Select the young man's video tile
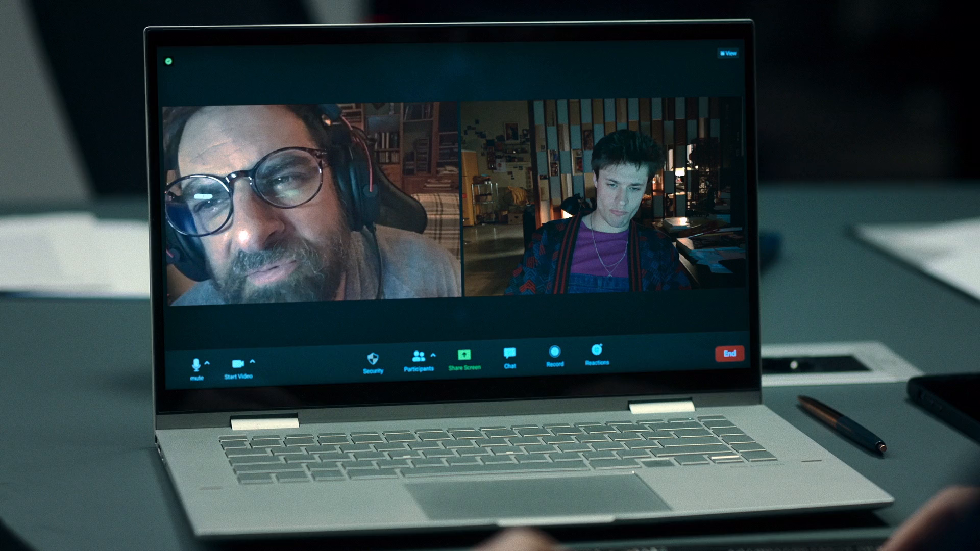 point(603,196)
